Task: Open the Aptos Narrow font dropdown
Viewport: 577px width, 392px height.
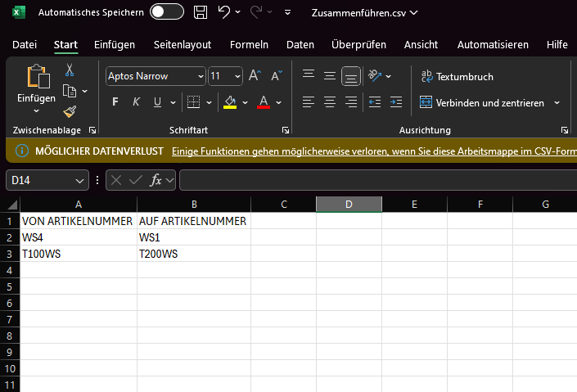Action: [x=201, y=76]
